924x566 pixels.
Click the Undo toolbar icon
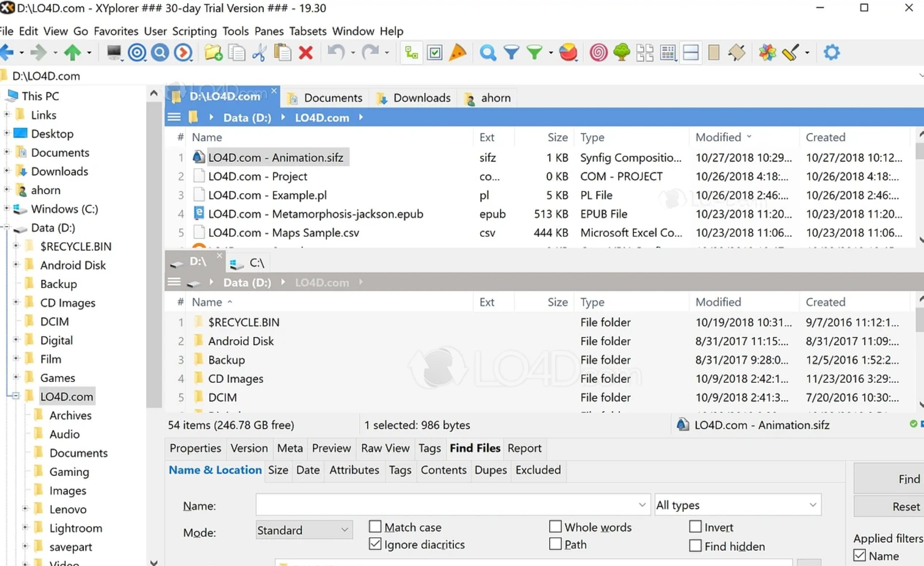[x=336, y=52]
